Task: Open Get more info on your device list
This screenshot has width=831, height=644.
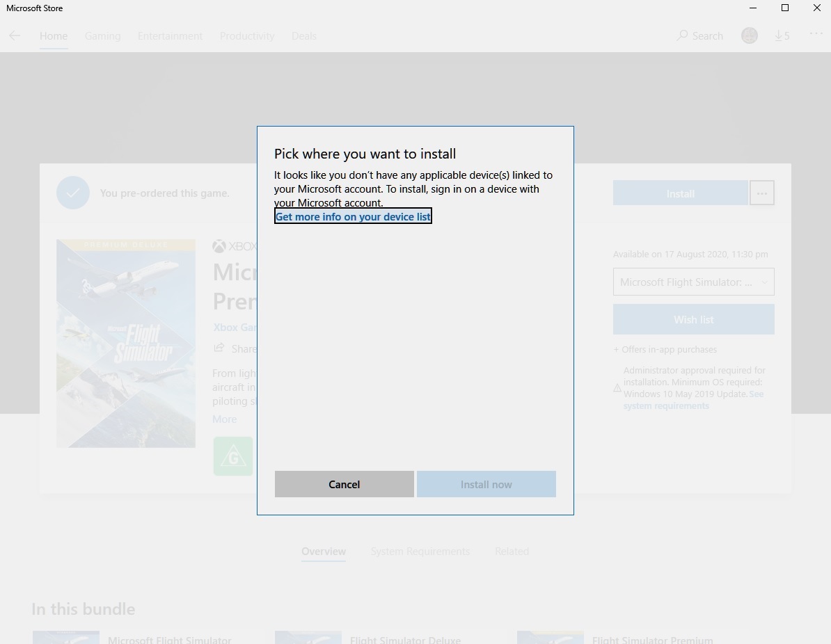Action: click(x=353, y=216)
